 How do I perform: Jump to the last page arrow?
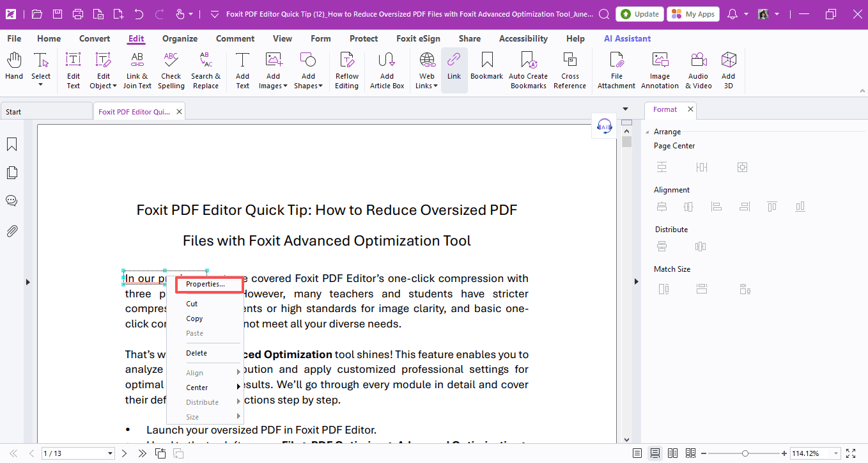coord(141,453)
